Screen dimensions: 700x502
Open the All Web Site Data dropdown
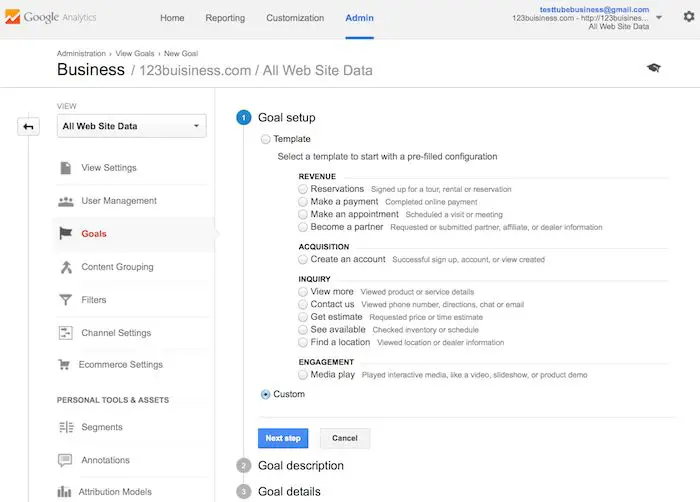pos(132,127)
